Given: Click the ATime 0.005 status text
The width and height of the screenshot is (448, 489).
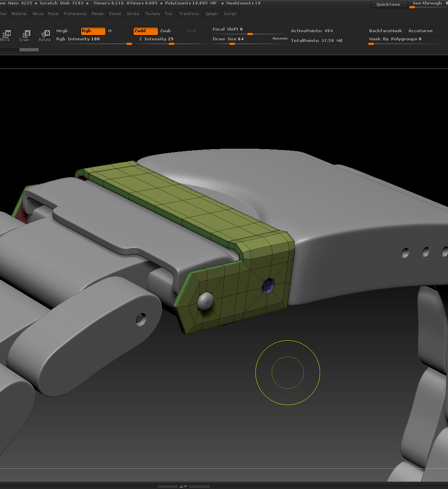Looking at the screenshot, I should pyautogui.click(x=142, y=3).
